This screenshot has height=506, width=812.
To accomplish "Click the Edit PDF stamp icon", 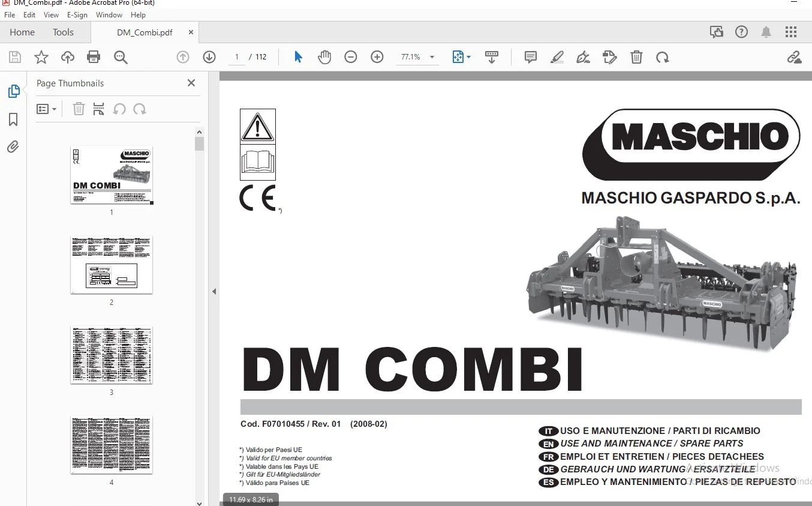I will click(609, 57).
